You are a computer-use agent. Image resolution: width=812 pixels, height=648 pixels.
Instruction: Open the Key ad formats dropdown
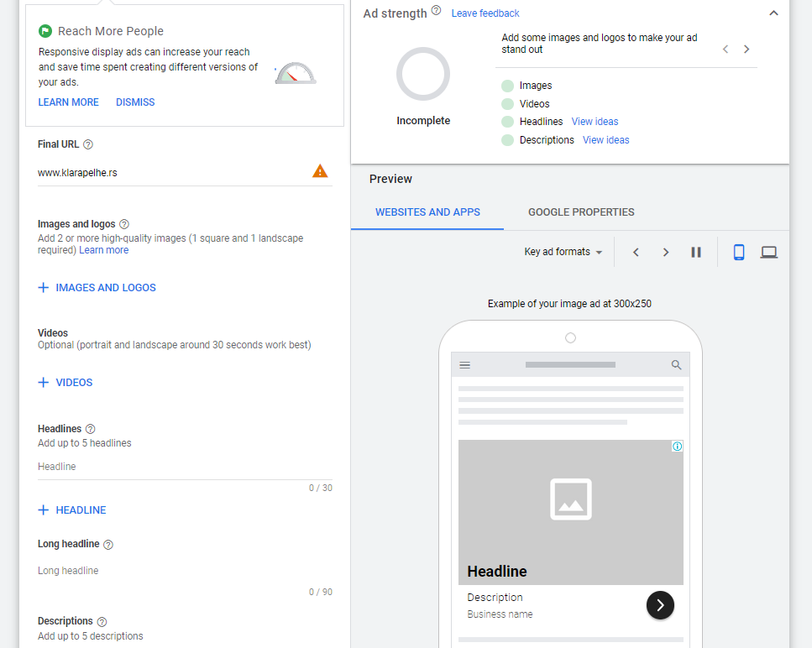click(563, 252)
